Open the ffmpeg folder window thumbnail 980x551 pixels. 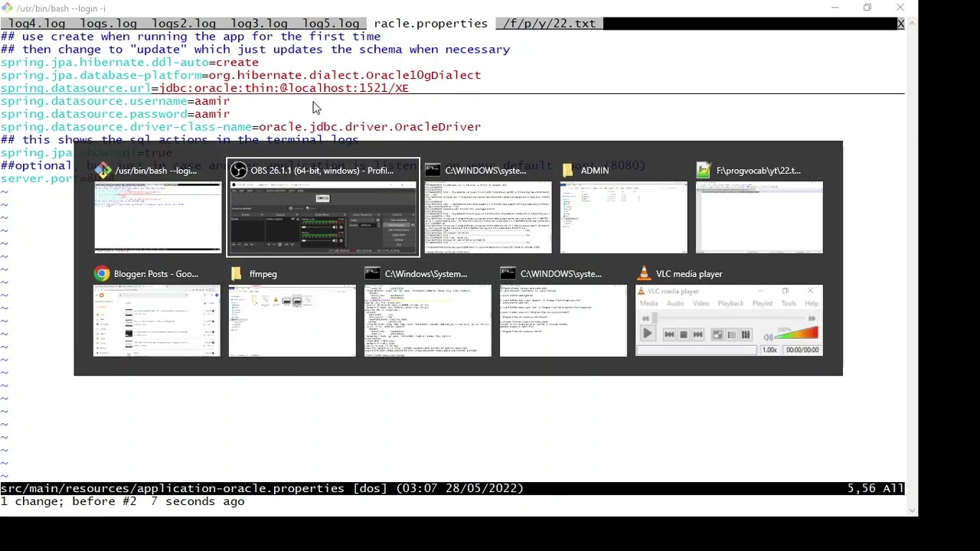(292, 321)
